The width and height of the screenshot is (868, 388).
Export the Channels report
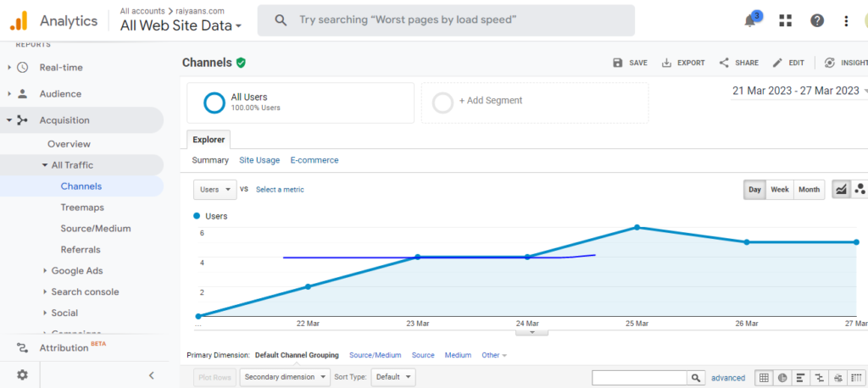[x=683, y=63]
